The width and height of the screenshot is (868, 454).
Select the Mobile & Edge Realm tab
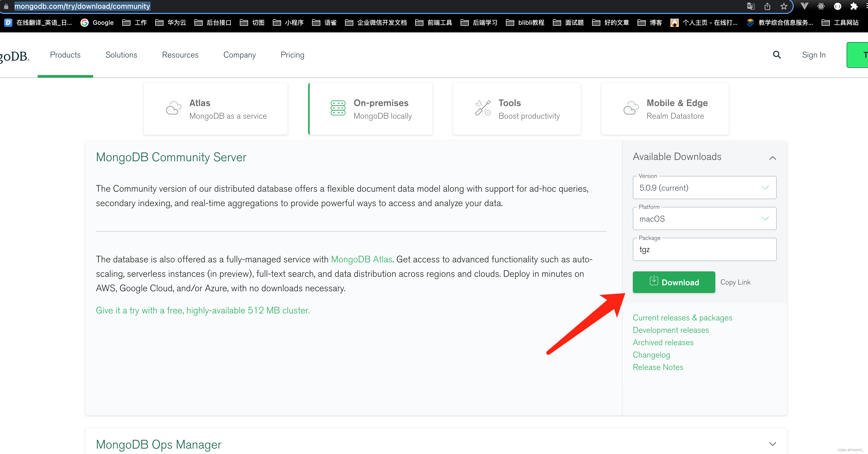[665, 109]
